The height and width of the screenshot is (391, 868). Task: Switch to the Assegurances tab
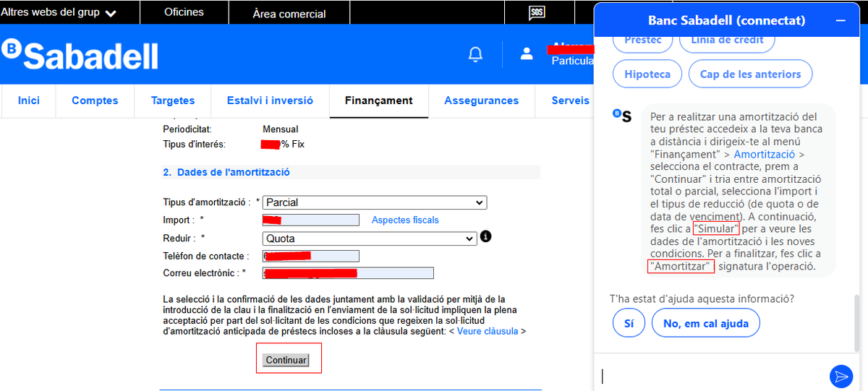click(482, 100)
